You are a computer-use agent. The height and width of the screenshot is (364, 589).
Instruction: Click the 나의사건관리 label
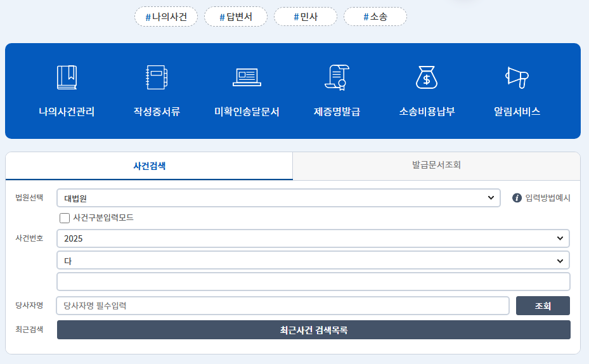click(x=67, y=112)
